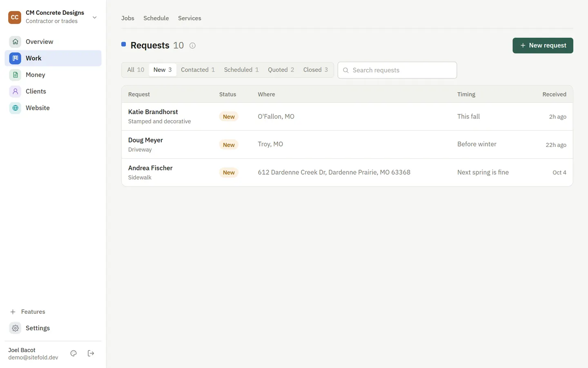Image resolution: width=588 pixels, height=368 pixels.
Task: Switch to the Schedule tab
Action: [156, 18]
